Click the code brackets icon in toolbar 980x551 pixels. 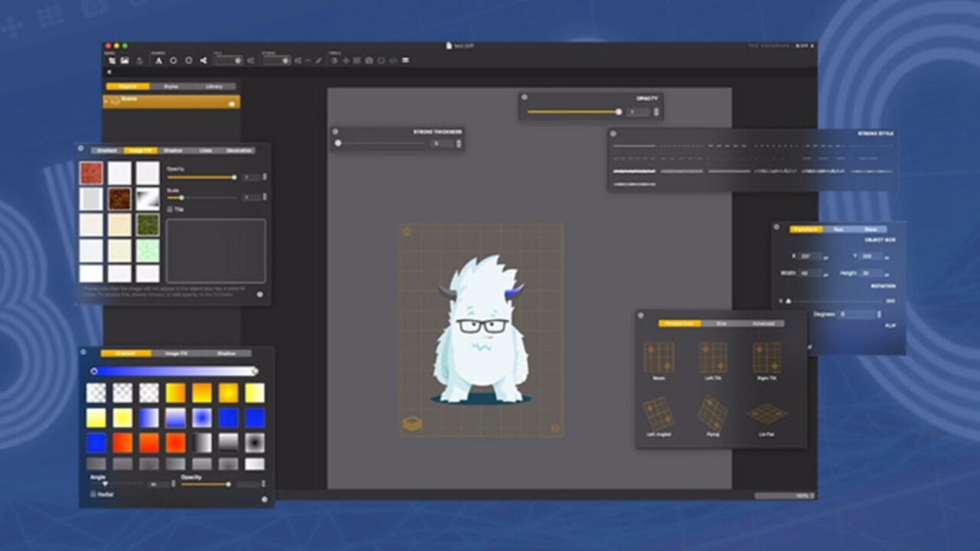(394, 60)
